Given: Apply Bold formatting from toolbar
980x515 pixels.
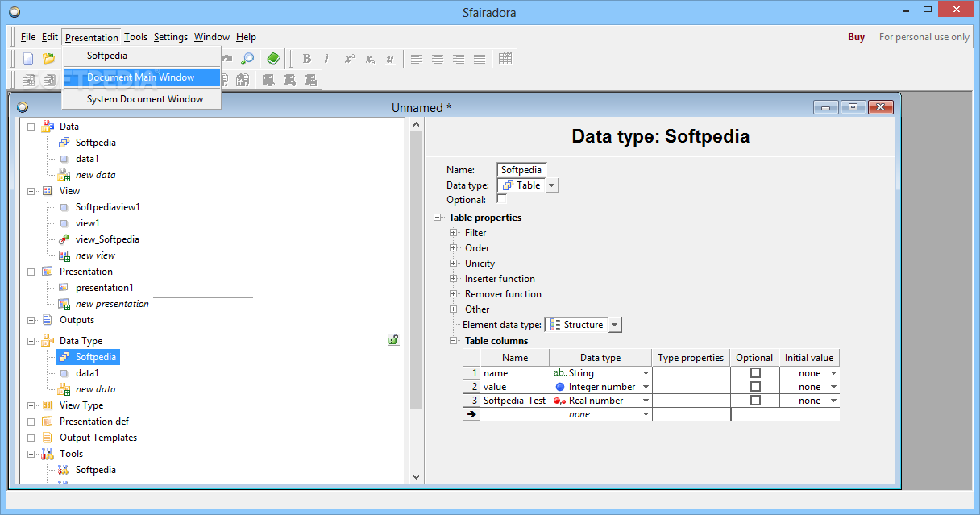Looking at the screenshot, I should 306,59.
